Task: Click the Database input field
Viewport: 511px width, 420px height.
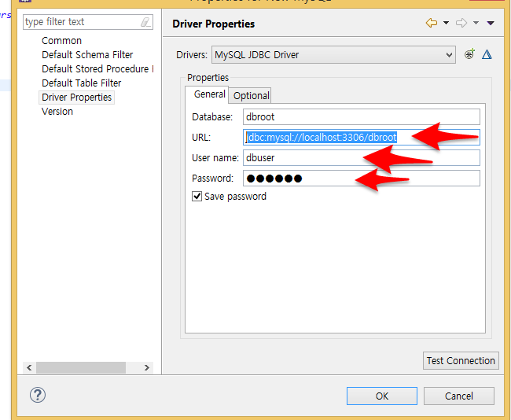Action: (362, 116)
